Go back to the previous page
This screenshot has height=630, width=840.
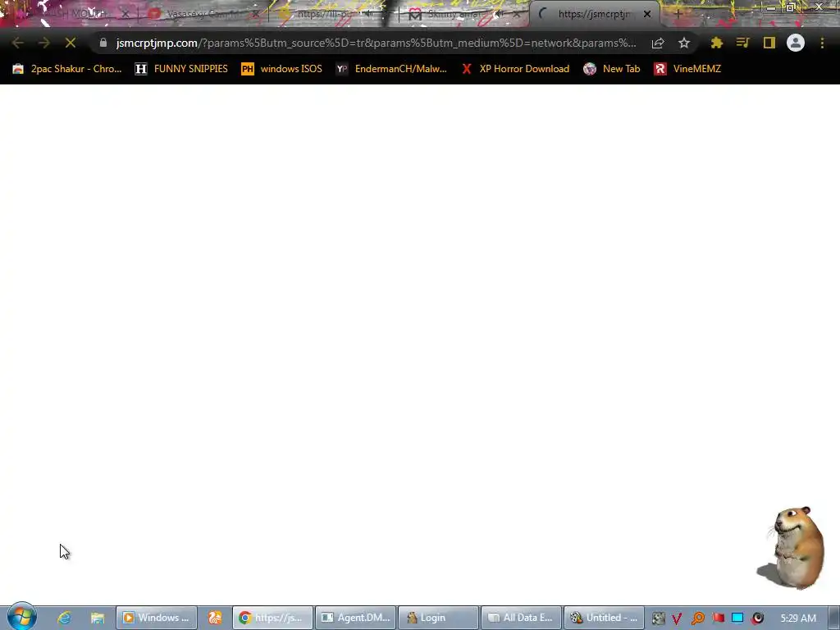(x=17, y=43)
